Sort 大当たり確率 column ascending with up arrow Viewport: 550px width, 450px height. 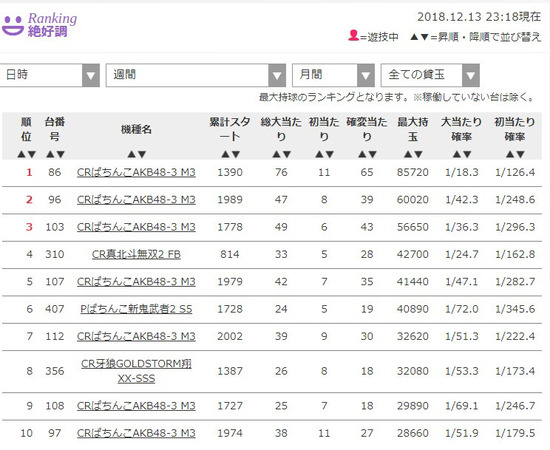point(456,154)
